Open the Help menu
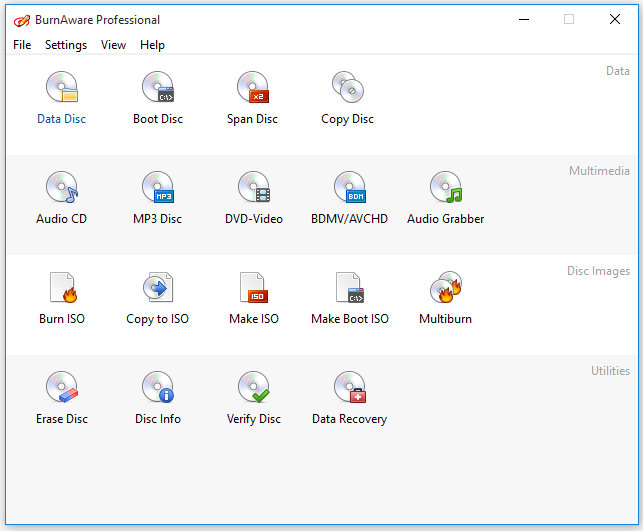The height and width of the screenshot is (531, 643). tap(153, 45)
